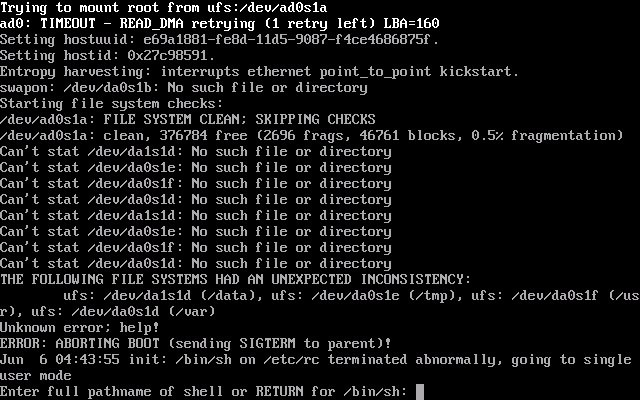Click the 'Entropy harvesting' line

259,72
